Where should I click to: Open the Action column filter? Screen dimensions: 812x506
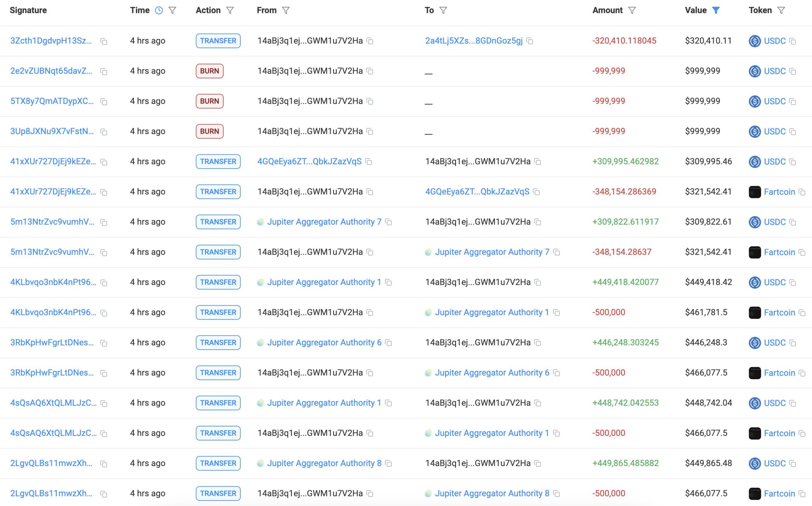click(x=230, y=10)
